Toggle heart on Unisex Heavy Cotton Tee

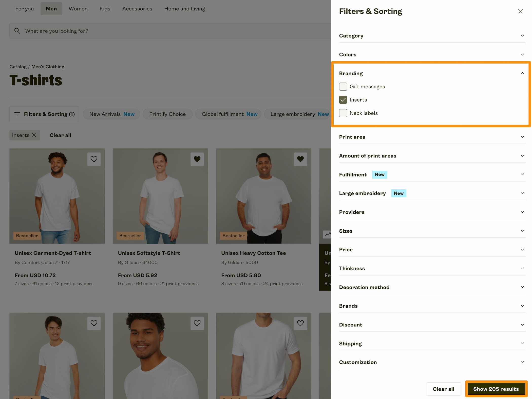pyautogui.click(x=300, y=159)
